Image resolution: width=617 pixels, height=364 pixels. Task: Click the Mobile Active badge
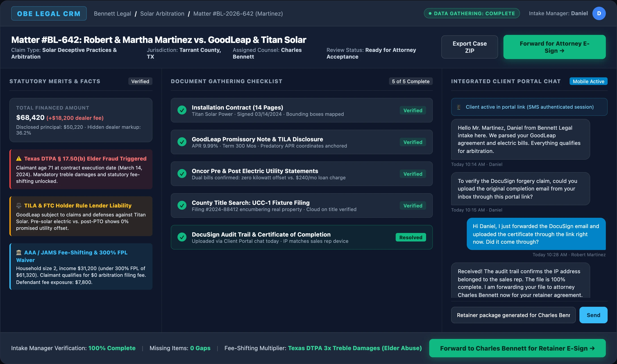(x=588, y=81)
